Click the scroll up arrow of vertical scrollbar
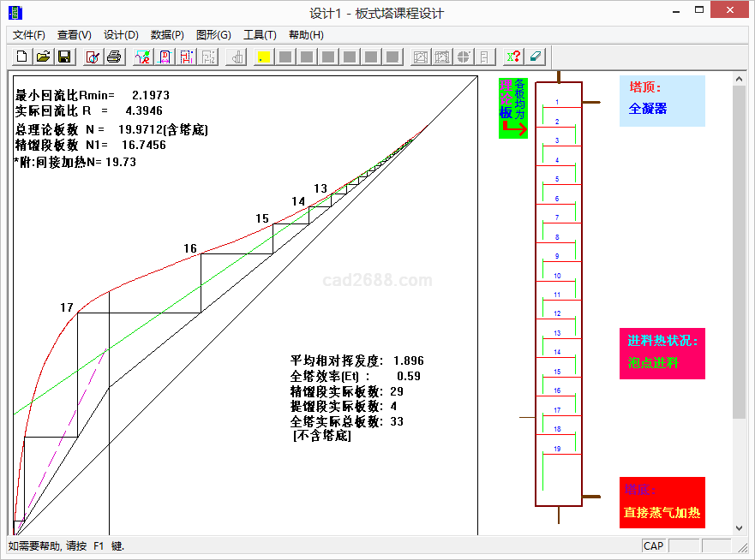This screenshot has width=755, height=560. tap(739, 78)
